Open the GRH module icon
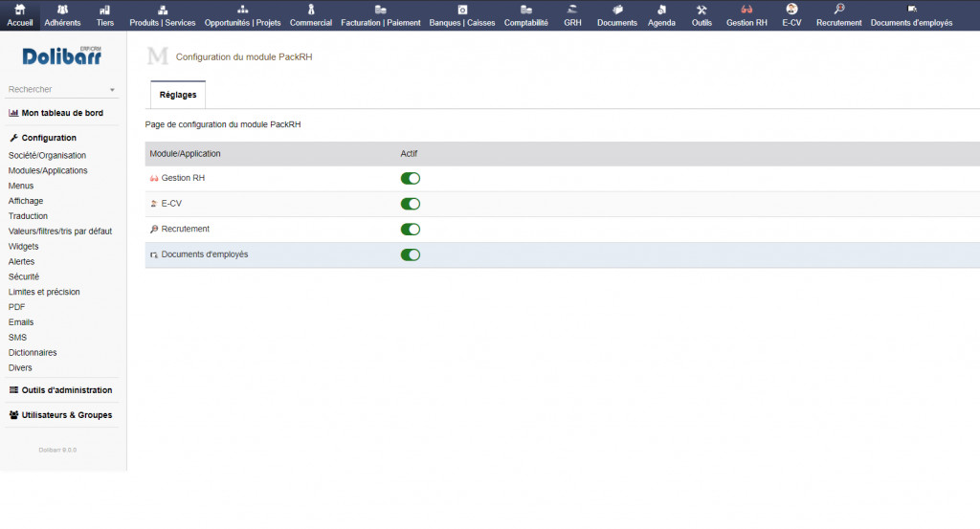980x529 pixels. pyautogui.click(x=572, y=10)
